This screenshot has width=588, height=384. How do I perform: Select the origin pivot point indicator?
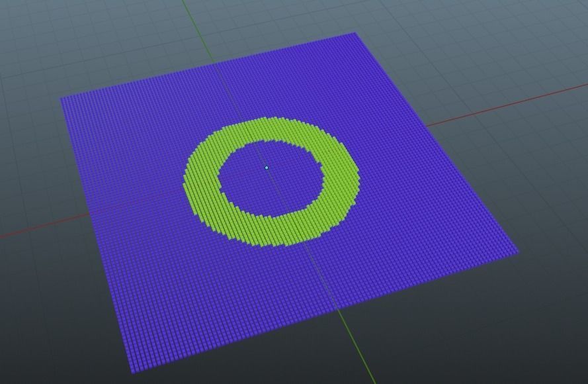pos(265,169)
